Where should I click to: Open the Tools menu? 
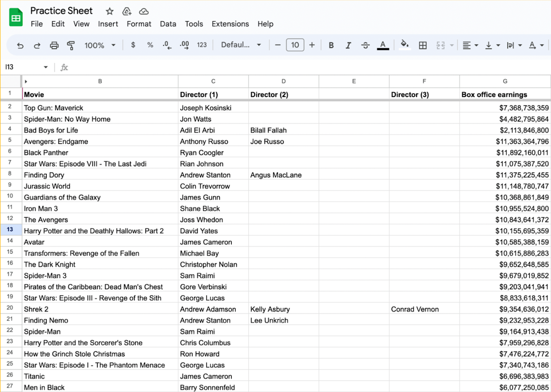[194, 24]
